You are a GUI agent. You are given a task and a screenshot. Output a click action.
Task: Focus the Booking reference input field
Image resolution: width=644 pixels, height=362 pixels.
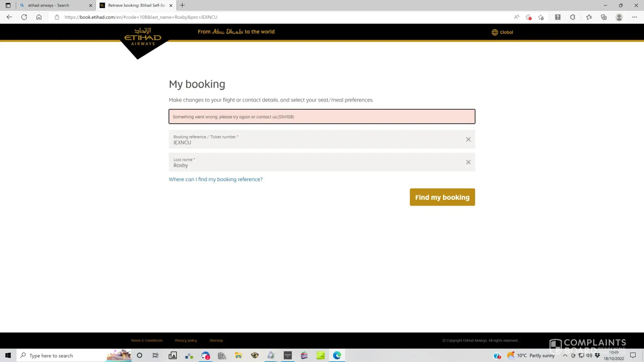click(x=315, y=142)
